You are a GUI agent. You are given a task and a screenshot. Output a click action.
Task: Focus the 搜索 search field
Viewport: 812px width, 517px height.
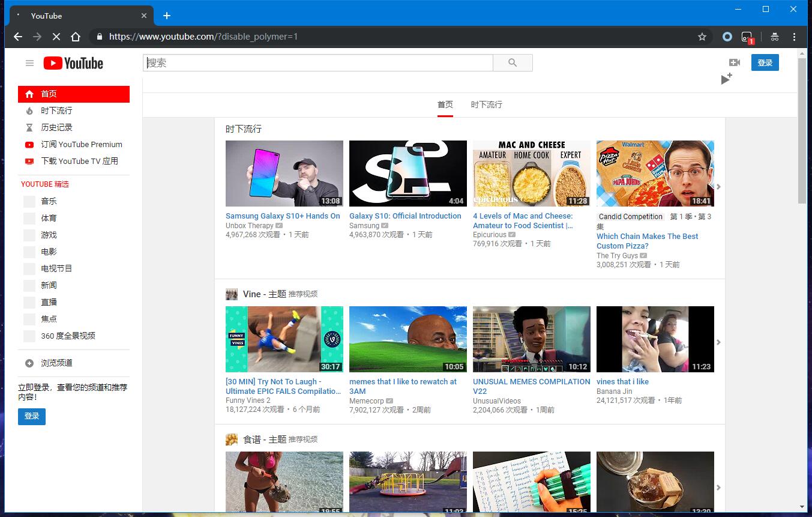(317, 63)
